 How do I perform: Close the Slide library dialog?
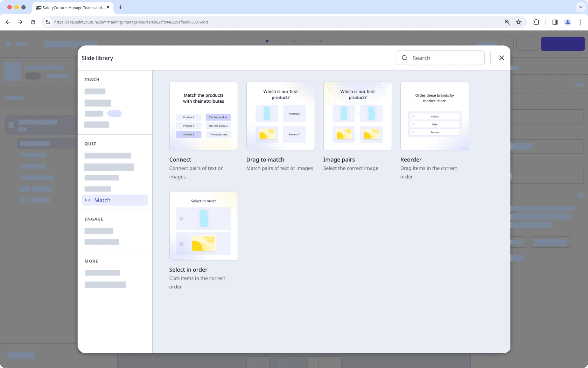point(502,58)
